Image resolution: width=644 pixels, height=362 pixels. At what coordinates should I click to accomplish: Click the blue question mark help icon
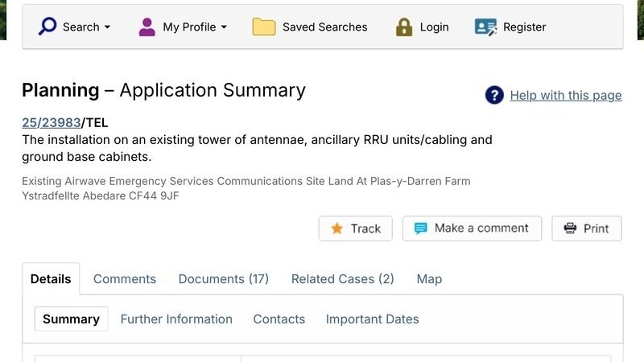pyautogui.click(x=494, y=95)
